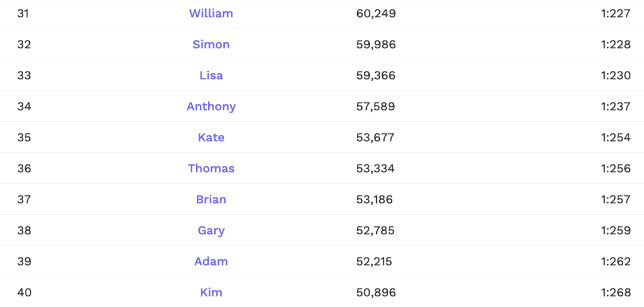Select the Gary name link

point(211,230)
